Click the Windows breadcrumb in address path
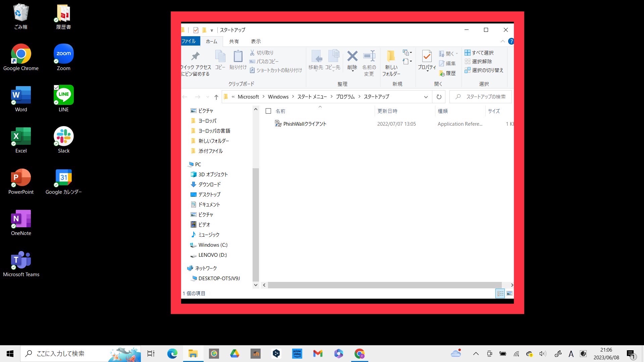The image size is (644, 362). [278, 97]
